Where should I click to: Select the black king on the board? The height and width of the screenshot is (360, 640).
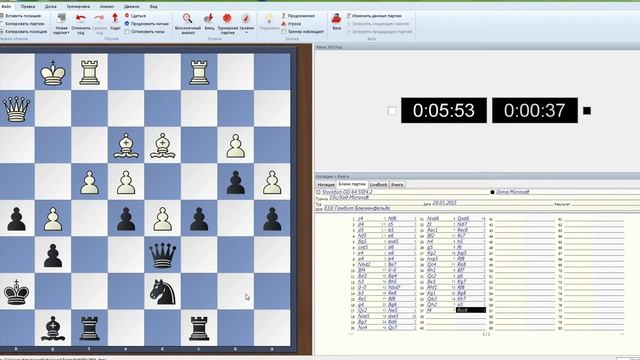[x=16, y=292]
